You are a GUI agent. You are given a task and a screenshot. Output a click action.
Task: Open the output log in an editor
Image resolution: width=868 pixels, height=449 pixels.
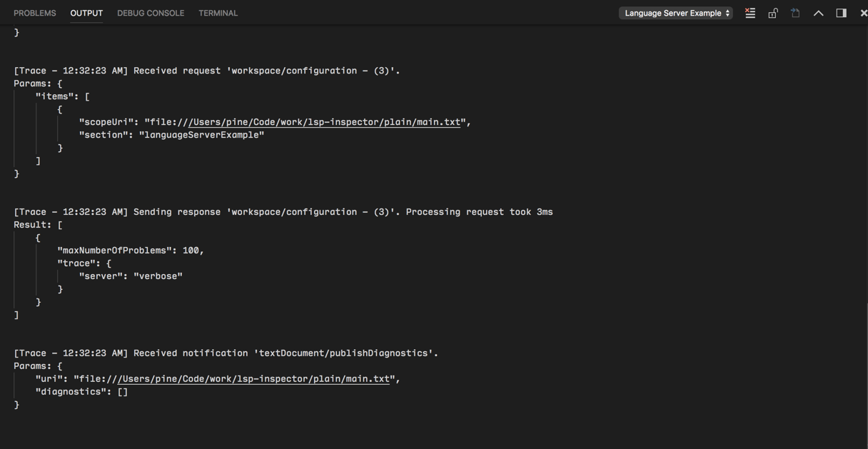(x=795, y=13)
